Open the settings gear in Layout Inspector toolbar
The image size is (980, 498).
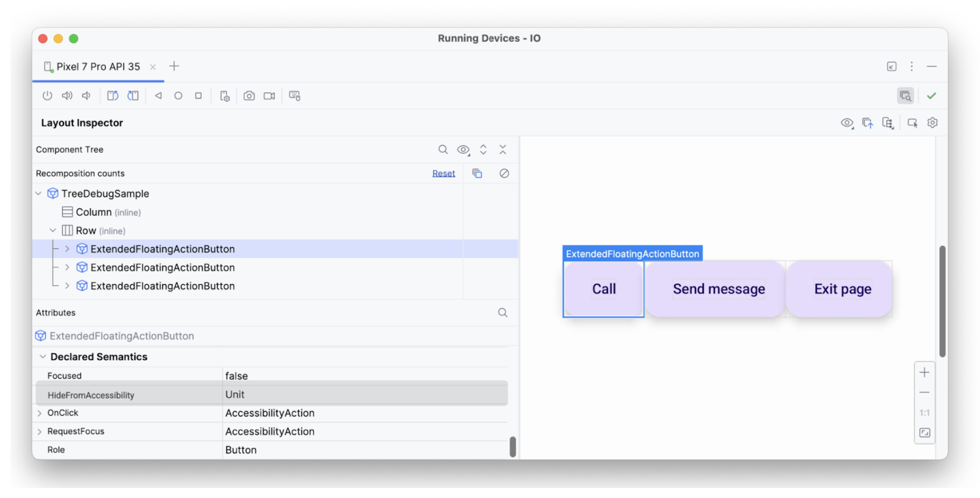(x=932, y=122)
